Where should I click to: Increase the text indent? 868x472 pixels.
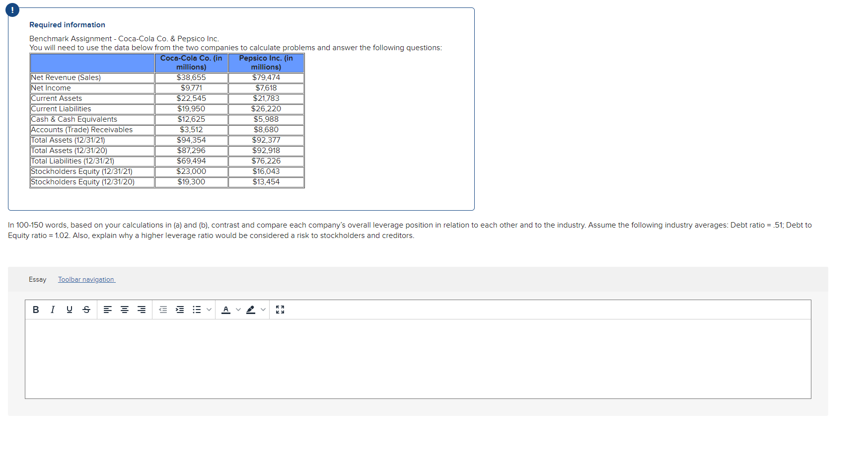click(180, 310)
